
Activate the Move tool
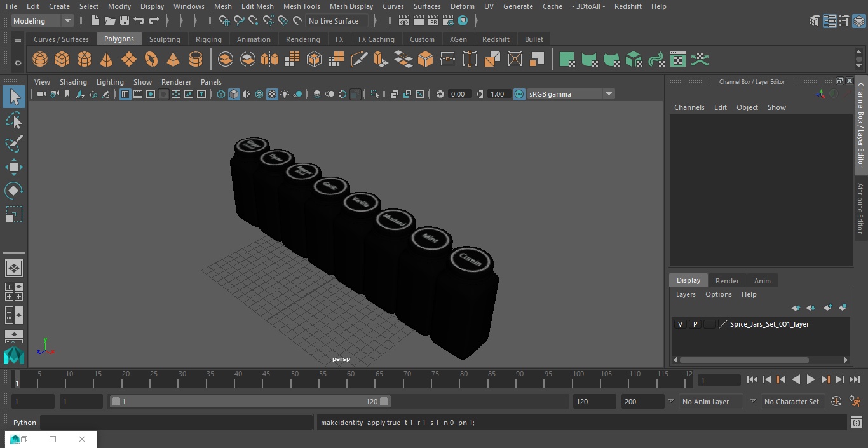tap(14, 167)
